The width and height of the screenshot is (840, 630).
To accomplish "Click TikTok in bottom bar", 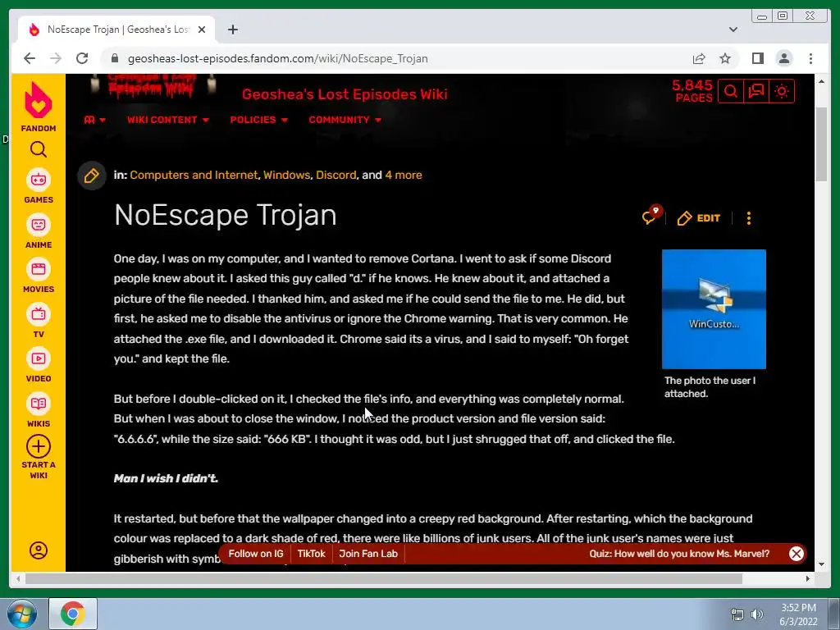I will click(311, 554).
